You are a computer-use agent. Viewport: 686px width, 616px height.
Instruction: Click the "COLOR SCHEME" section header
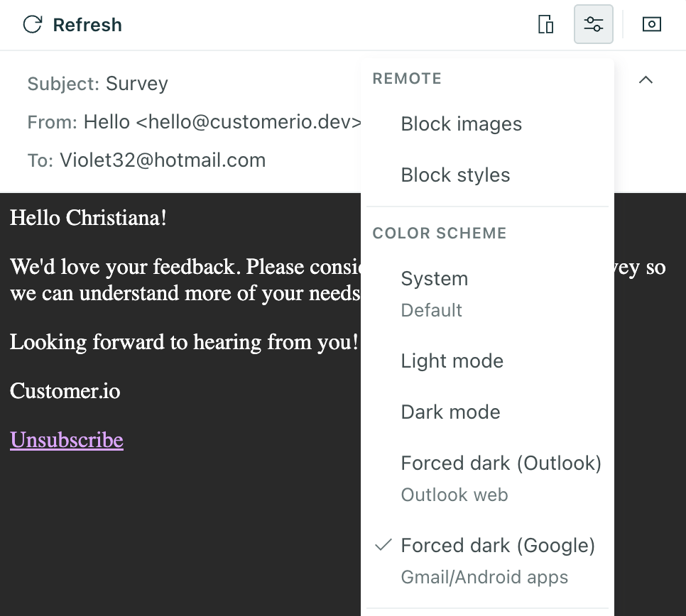pos(439,233)
